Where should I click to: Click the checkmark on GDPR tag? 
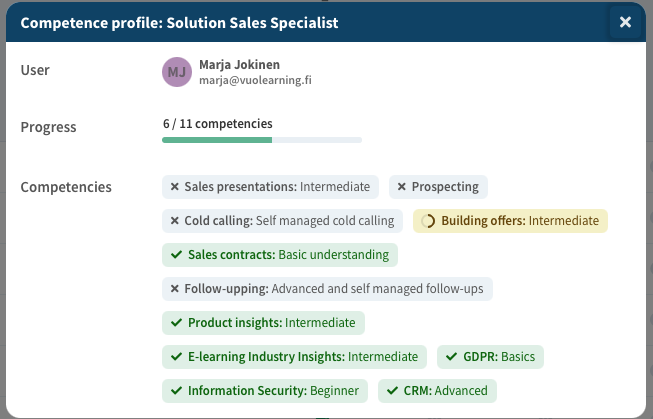[x=451, y=357]
